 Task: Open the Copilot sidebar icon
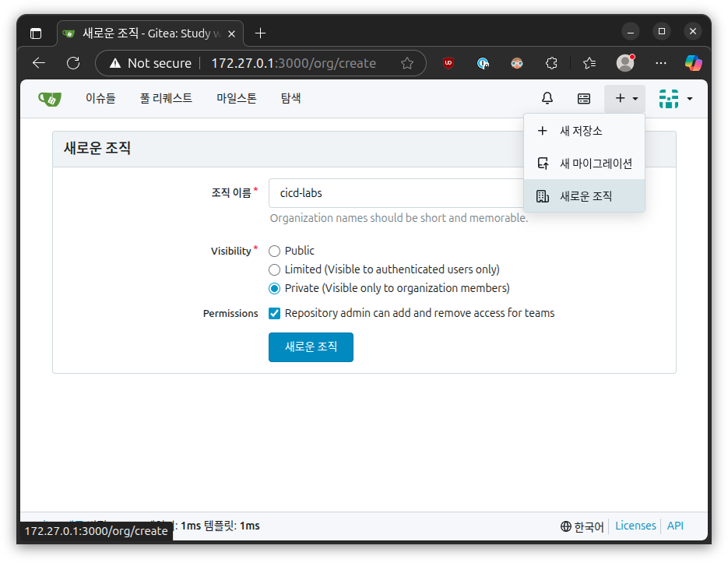tap(694, 63)
